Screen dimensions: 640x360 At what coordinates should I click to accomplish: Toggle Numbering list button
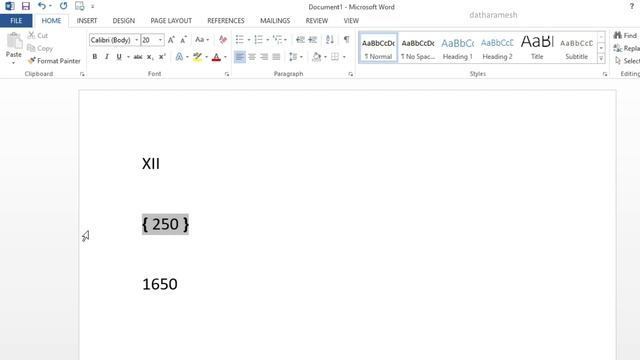(258, 40)
